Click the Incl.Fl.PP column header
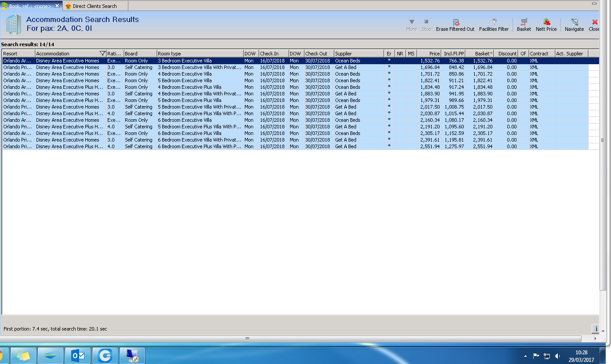 point(453,54)
